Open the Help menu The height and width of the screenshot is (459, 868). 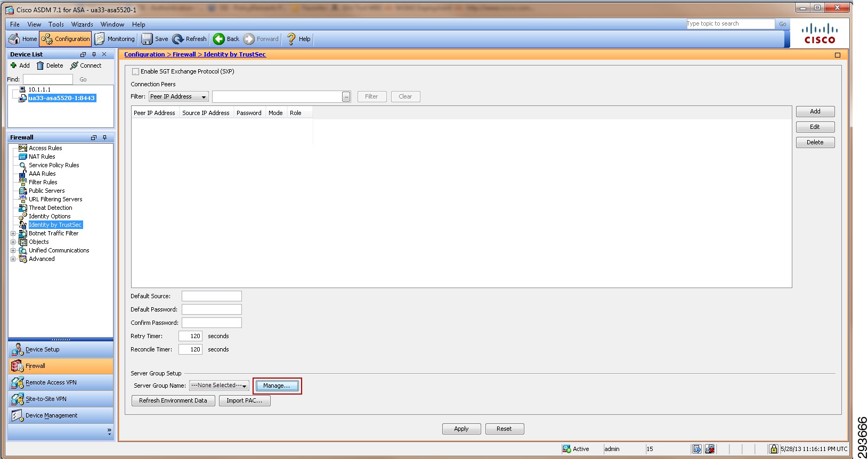(x=139, y=24)
